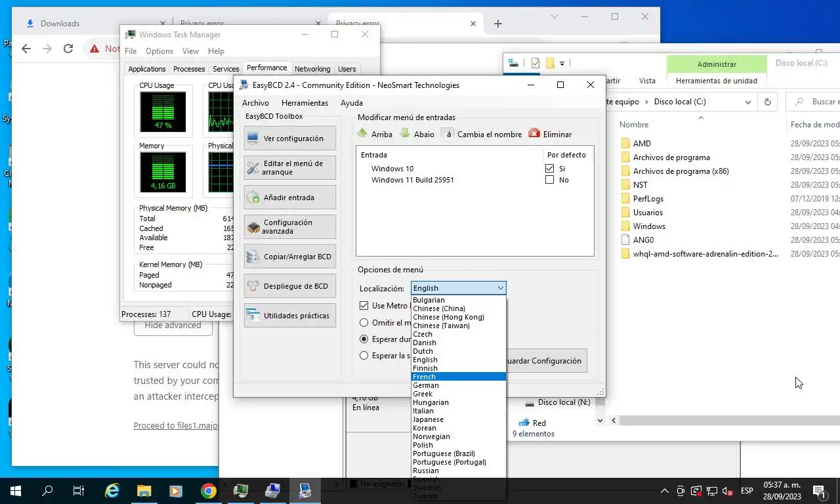Screen dimensions: 840x504
Task: Click the Explorer refresh button beside address bar
Action: coord(767,102)
